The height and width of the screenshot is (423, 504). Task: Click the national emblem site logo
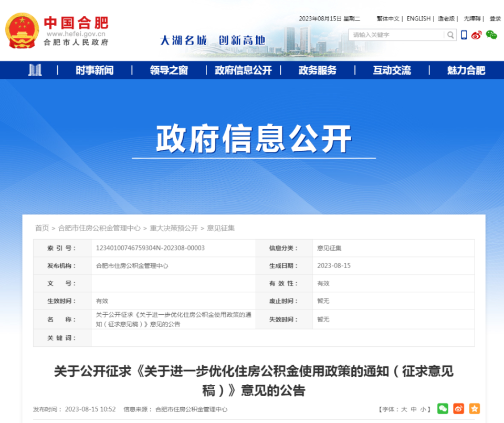point(23,30)
